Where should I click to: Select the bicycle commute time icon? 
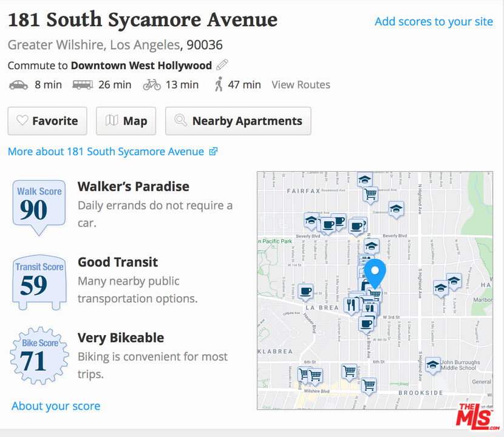[x=152, y=85]
